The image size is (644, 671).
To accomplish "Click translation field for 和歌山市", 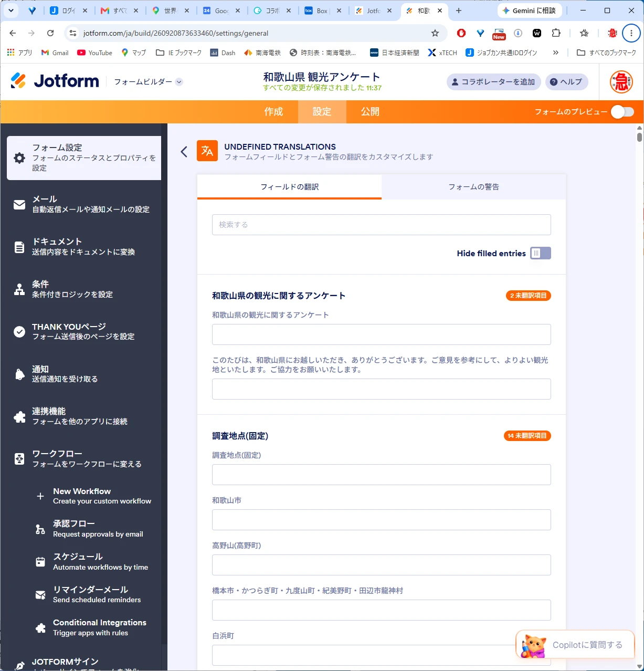I will point(382,520).
